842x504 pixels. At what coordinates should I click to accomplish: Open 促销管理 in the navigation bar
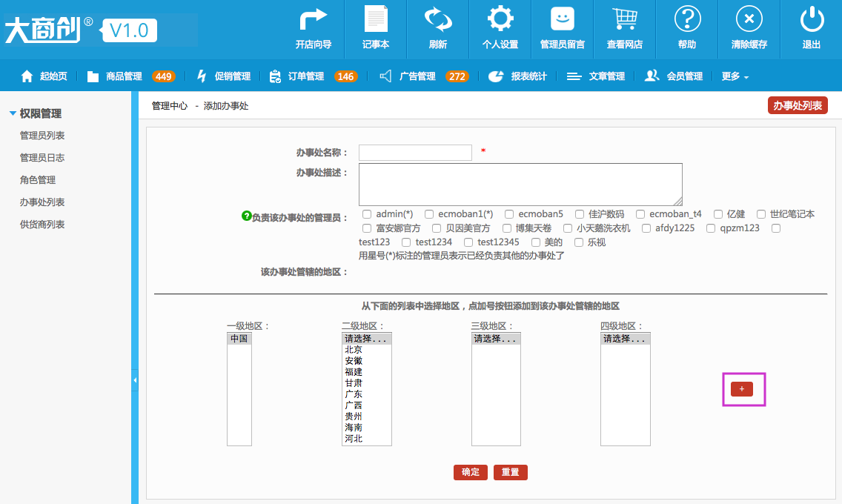tap(223, 76)
